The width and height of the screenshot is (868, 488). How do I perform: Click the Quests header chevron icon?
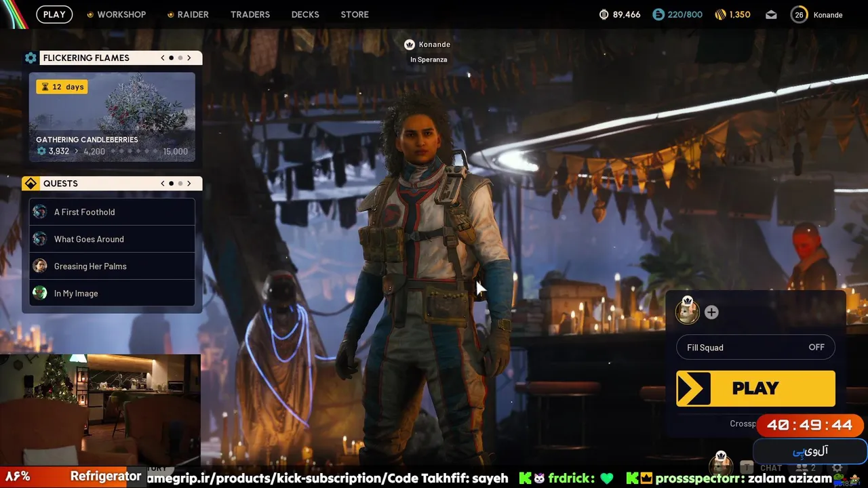[x=31, y=183]
